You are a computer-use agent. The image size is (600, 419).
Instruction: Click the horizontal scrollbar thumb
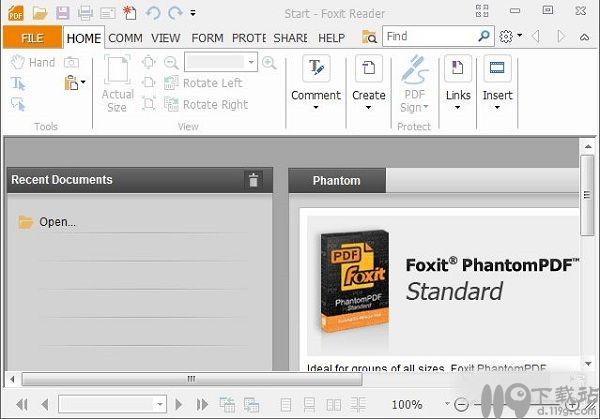tap(192, 379)
